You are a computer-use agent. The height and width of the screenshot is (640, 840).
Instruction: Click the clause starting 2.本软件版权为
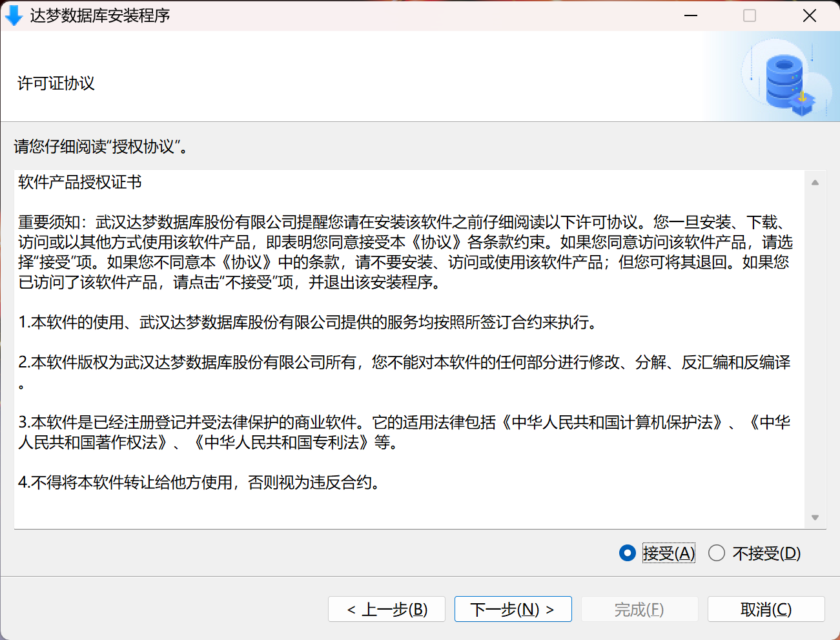[404, 362]
